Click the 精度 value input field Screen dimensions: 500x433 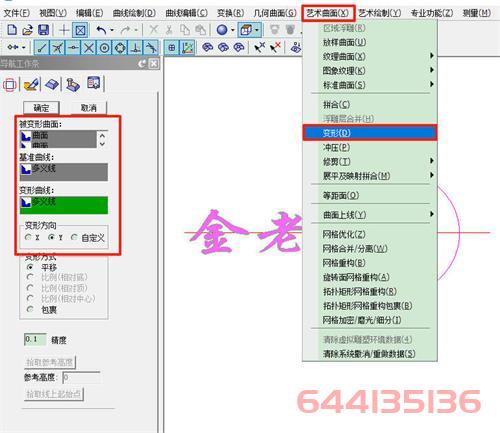pos(35,339)
